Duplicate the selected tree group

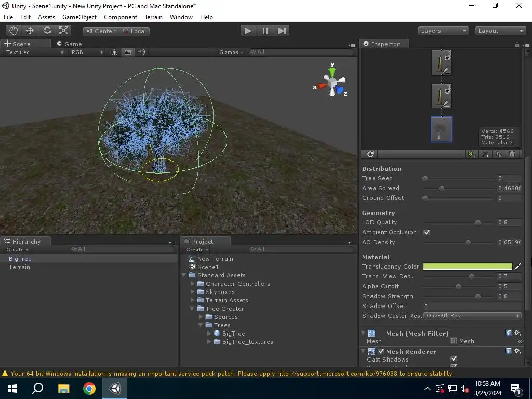(499, 154)
